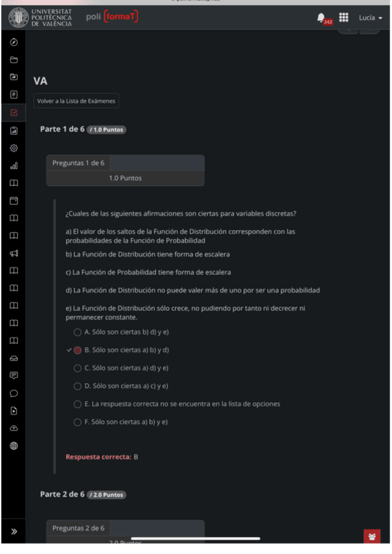Choose radio option C. a) d) y e)
This screenshot has height=554, width=392.
pos(78,368)
